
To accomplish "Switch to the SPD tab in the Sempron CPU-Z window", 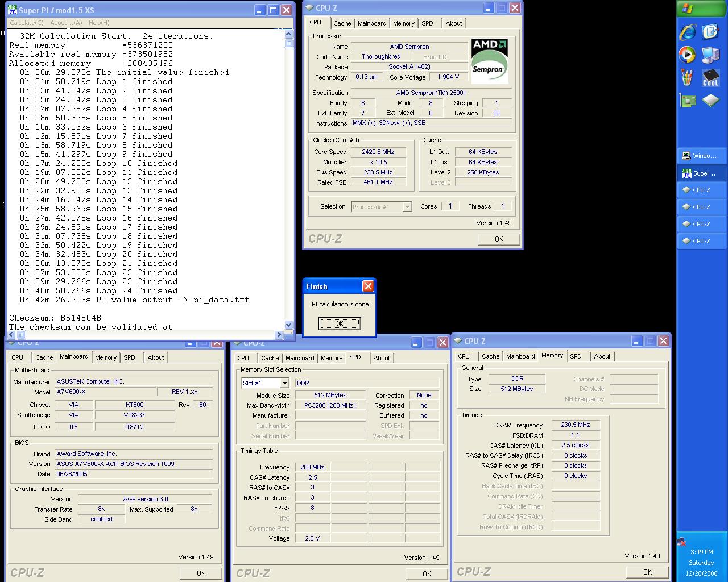I will pyautogui.click(x=427, y=23).
